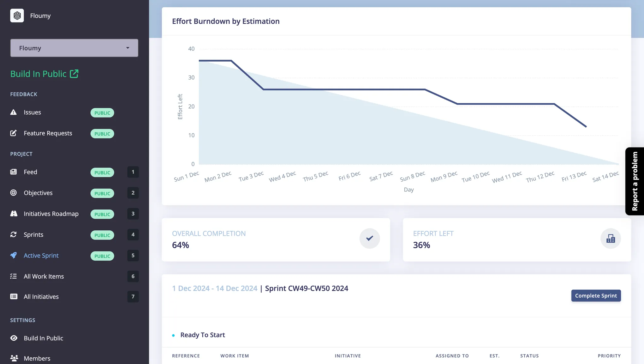Click the Active Sprint rocket icon
The width and height of the screenshot is (644, 364).
click(14, 255)
